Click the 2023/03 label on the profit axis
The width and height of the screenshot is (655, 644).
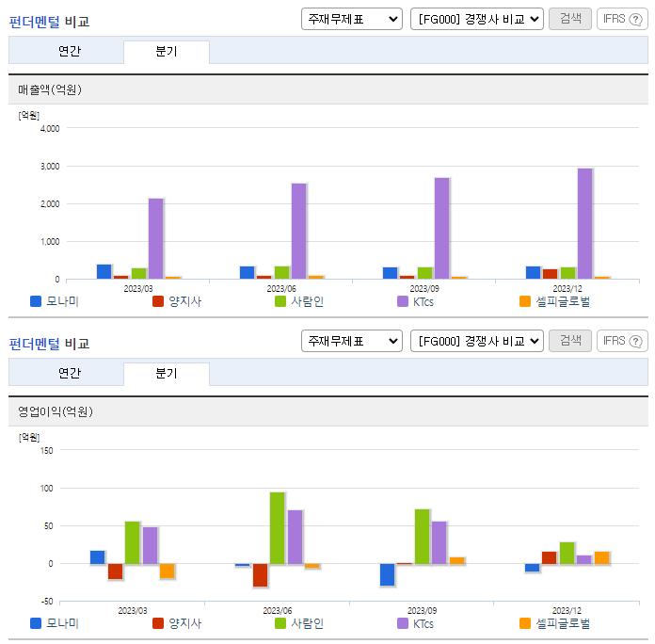tap(133, 610)
